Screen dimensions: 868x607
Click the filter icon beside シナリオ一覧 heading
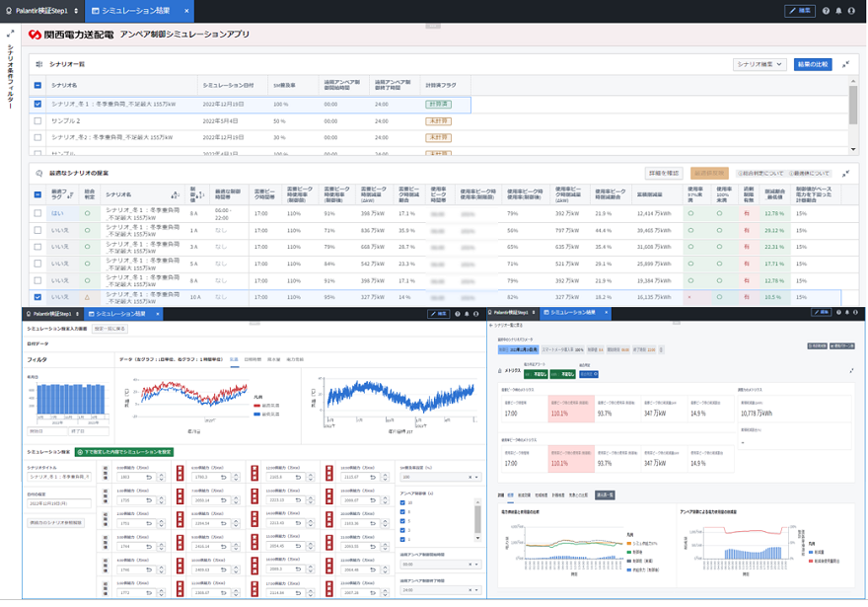[x=38, y=64]
